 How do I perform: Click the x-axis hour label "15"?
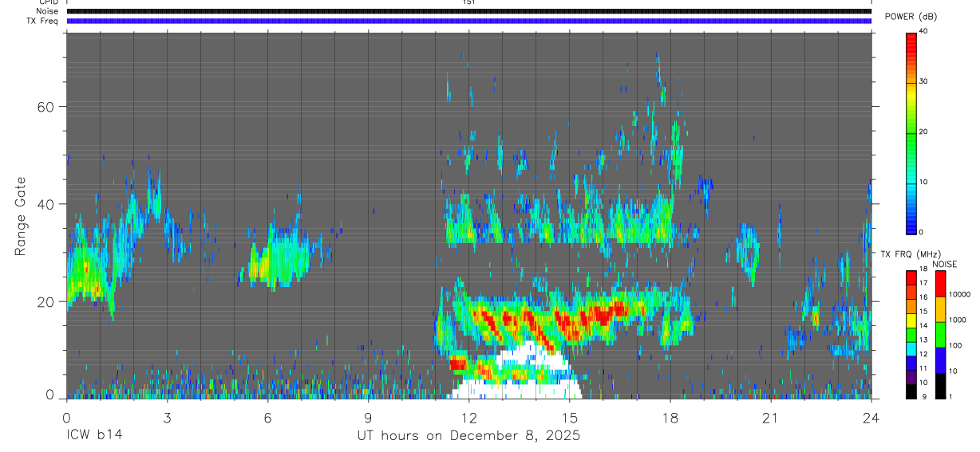[x=569, y=417]
